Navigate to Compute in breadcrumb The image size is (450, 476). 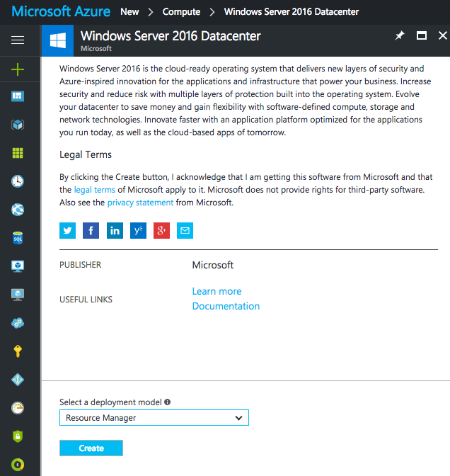(181, 11)
